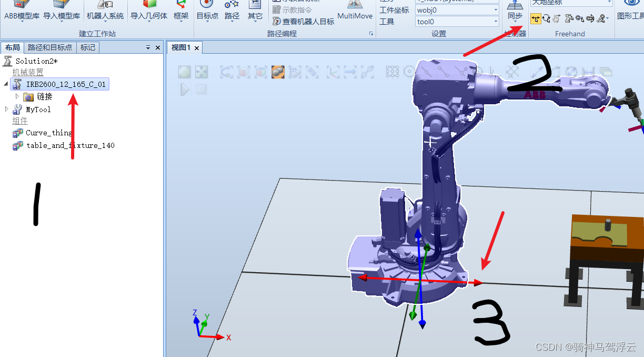Open the 机器人系统 robot system menu

[x=105, y=11]
